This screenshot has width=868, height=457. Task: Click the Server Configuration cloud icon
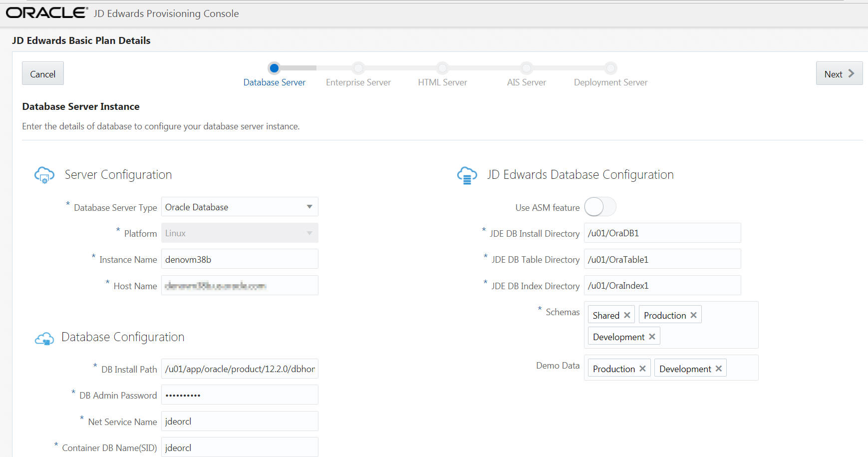pos(44,175)
